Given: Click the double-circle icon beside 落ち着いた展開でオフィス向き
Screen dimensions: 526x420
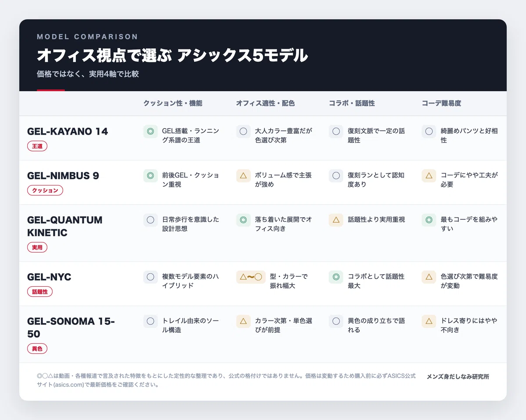Looking at the screenshot, I should click(243, 220).
